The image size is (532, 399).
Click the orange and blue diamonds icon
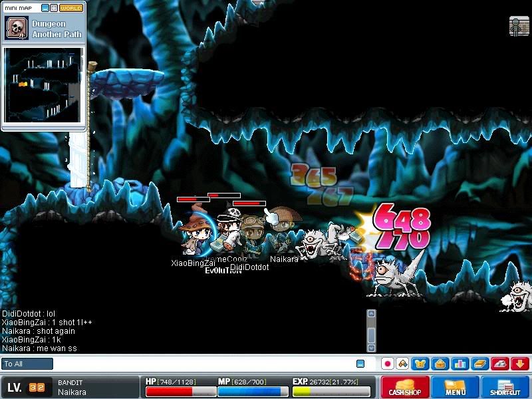point(403,364)
